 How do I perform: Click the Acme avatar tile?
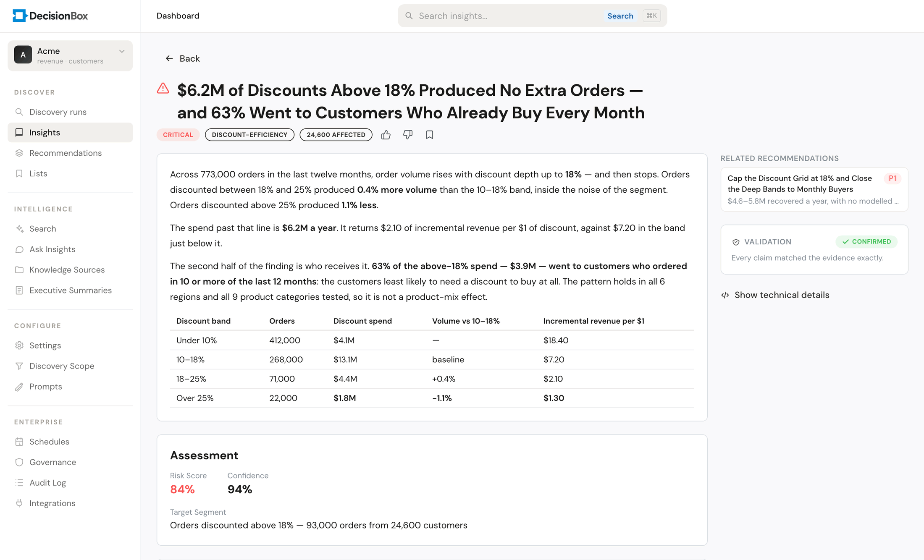[23, 55]
